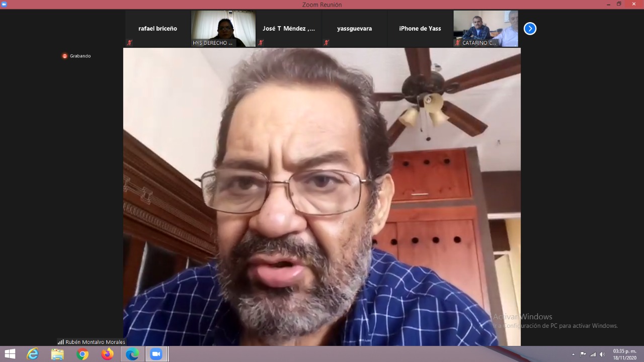
Task: Click the Grabando recording indicator
Action: 76,56
